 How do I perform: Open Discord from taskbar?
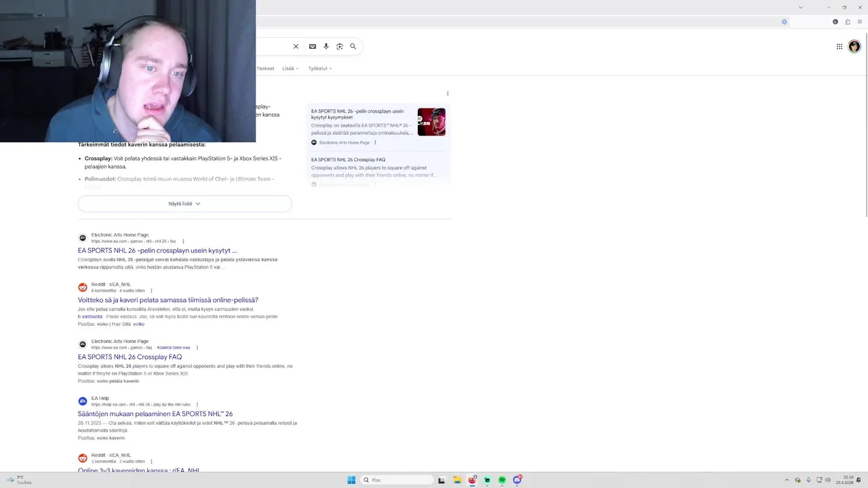(517, 480)
